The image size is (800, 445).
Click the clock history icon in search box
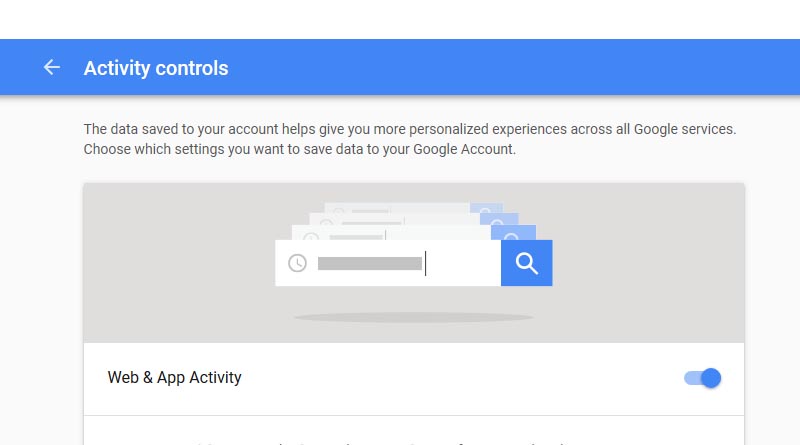point(297,263)
